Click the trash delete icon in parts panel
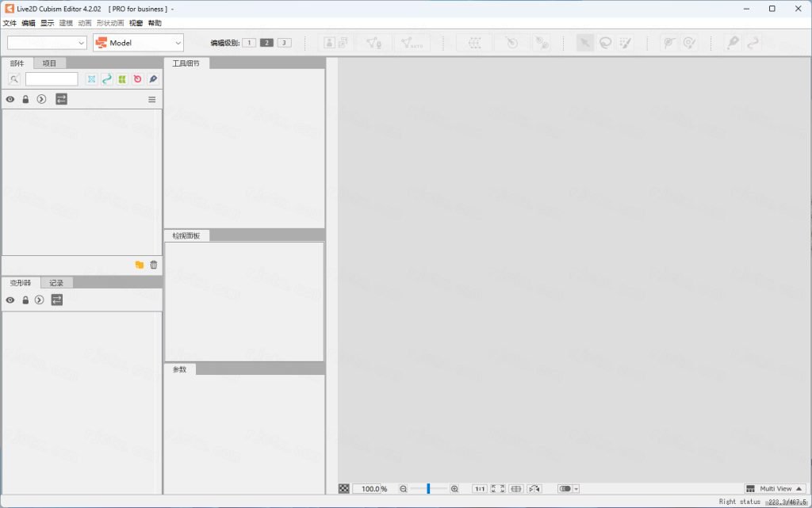The image size is (812, 508). pyautogui.click(x=154, y=265)
